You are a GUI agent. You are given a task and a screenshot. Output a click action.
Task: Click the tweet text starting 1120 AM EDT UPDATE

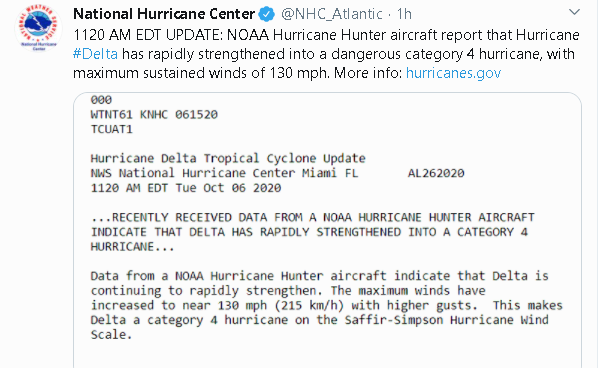[x=326, y=54]
